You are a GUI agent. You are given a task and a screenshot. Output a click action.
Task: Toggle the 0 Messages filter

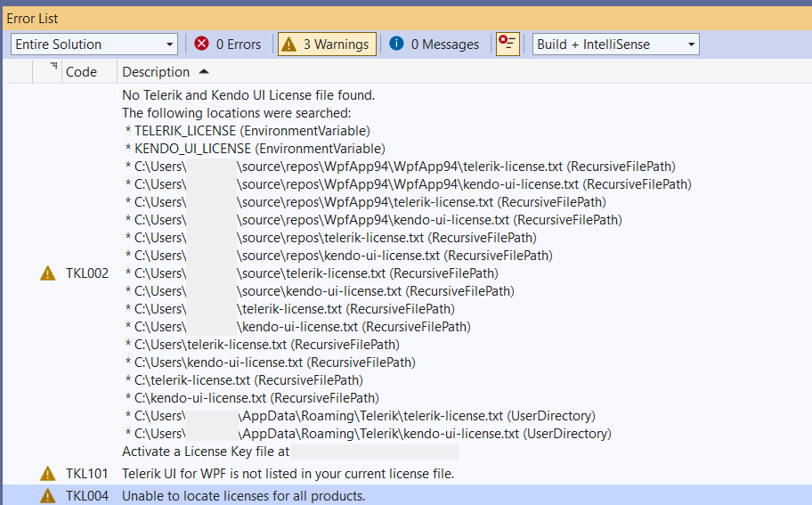pos(434,45)
